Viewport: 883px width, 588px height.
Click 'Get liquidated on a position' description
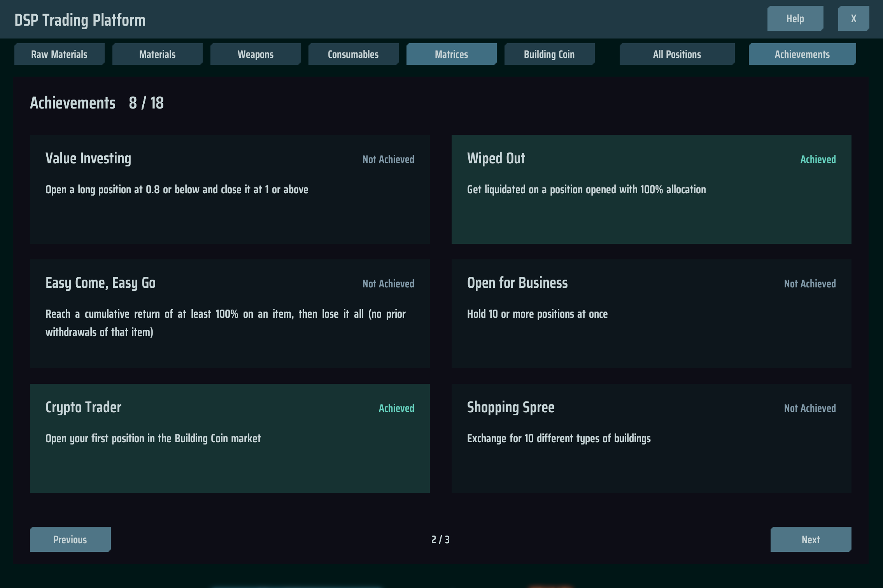(x=587, y=190)
